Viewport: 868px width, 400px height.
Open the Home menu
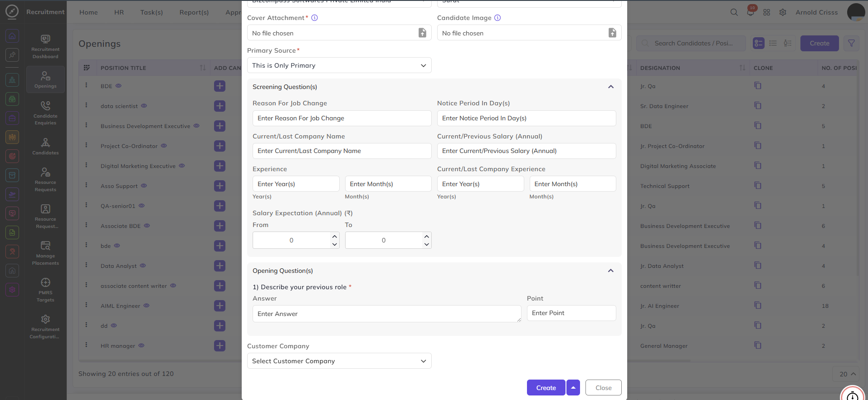coord(88,12)
